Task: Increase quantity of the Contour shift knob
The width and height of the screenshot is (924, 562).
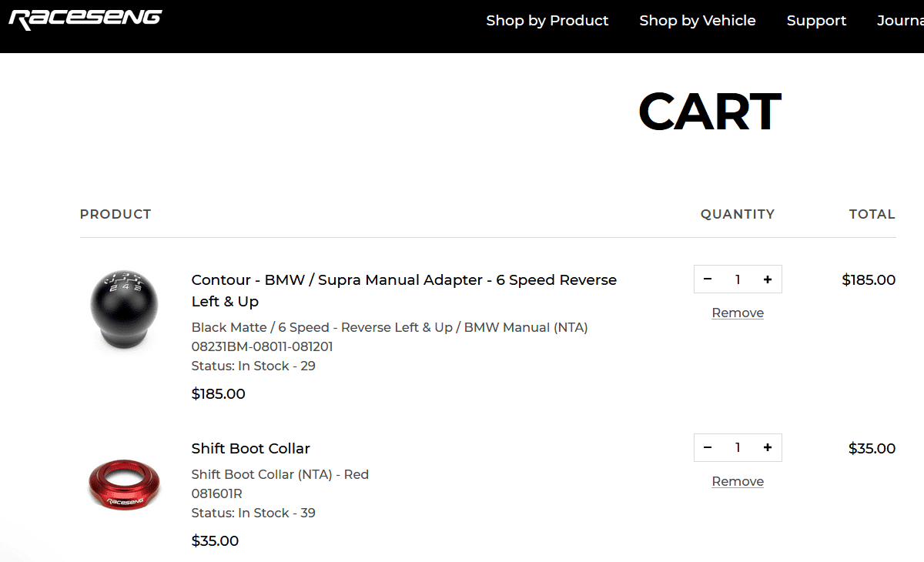Action: pyautogui.click(x=768, y=279)
